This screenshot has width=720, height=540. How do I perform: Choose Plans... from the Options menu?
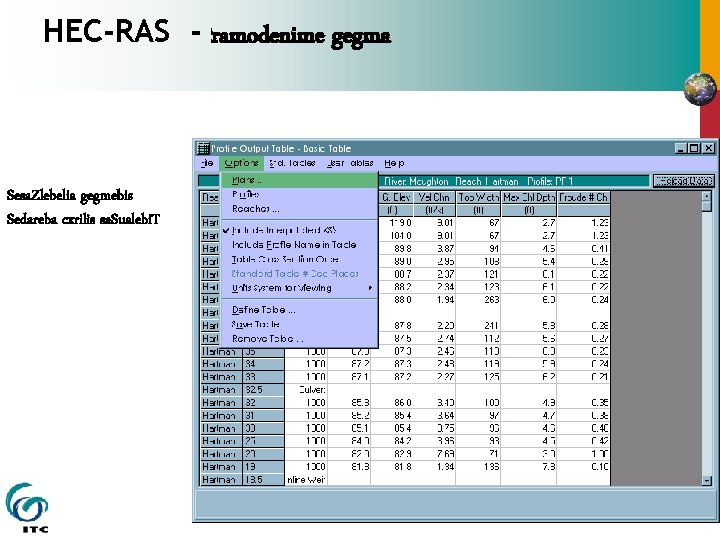tap(299, 180)
